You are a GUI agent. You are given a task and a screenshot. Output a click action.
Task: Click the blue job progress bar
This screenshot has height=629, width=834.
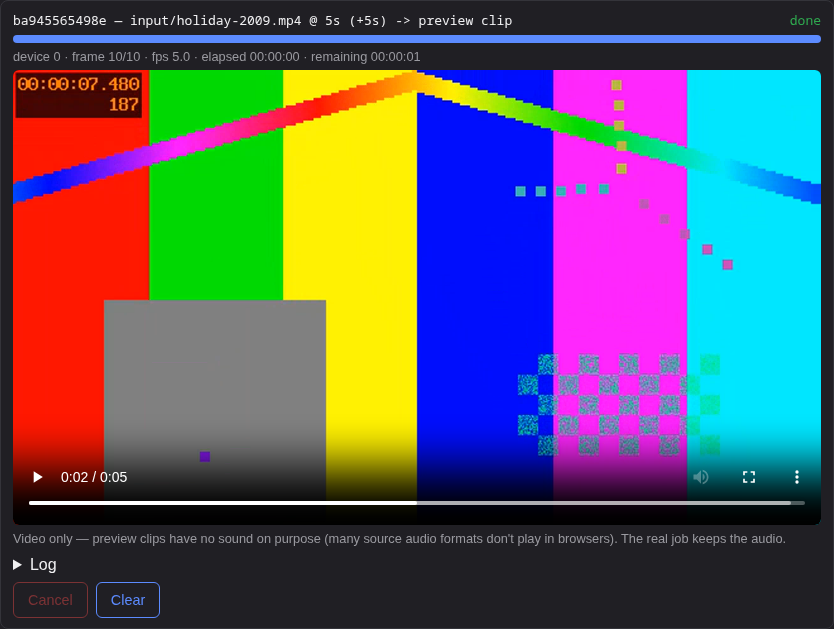(x=416, y=39)
